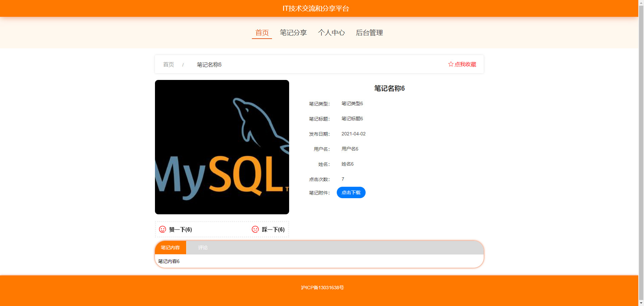The image size is (644, 306).
Task: Click the value 姓名6
Action: pyautogui.click(x=347, y=164)
